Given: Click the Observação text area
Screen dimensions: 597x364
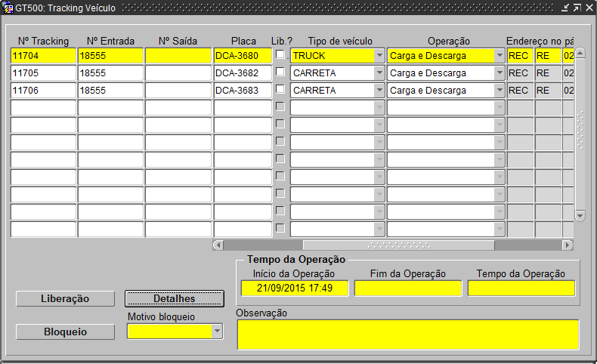Looking at the screenshot, I should [408, 335].
